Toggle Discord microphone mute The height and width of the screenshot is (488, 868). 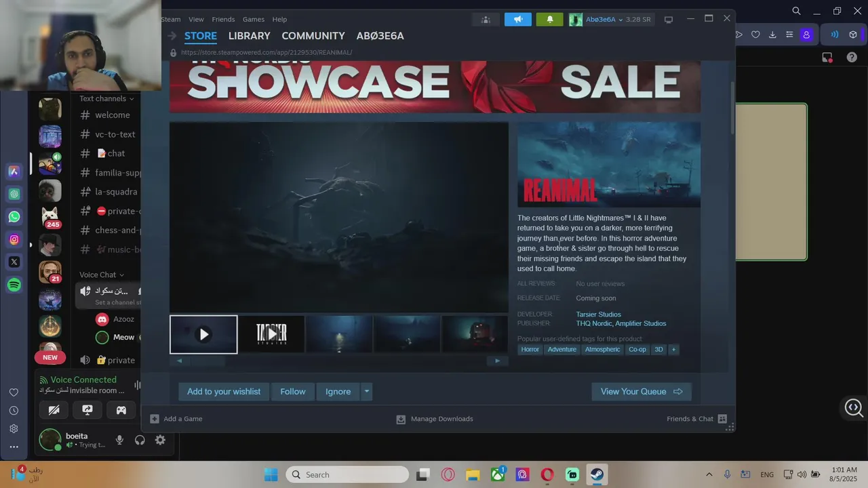tap(119, 440)
